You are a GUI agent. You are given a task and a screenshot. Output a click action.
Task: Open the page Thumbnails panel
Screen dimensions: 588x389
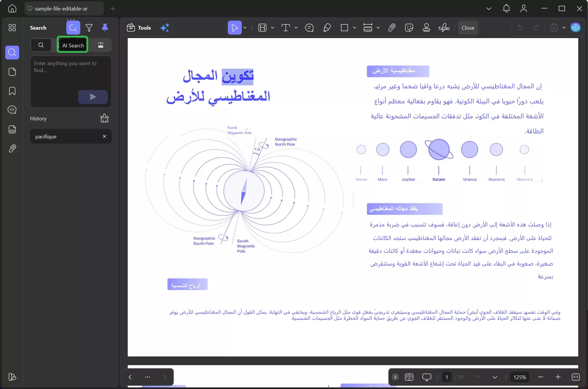click(12, 72)
